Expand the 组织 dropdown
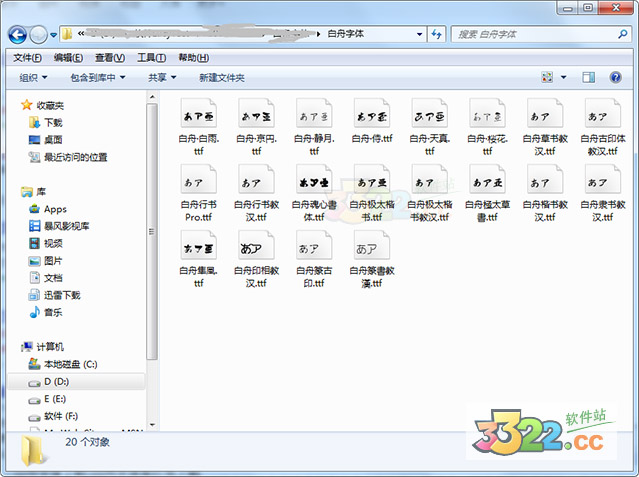Viewport: 639px width, 477px height. (x=33, y=77)
